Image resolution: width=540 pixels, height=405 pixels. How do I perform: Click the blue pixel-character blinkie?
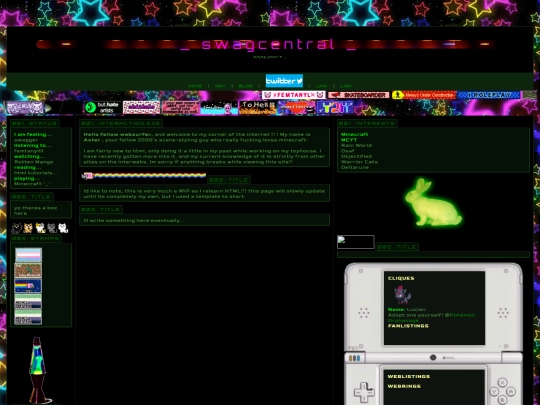[219, 107]
